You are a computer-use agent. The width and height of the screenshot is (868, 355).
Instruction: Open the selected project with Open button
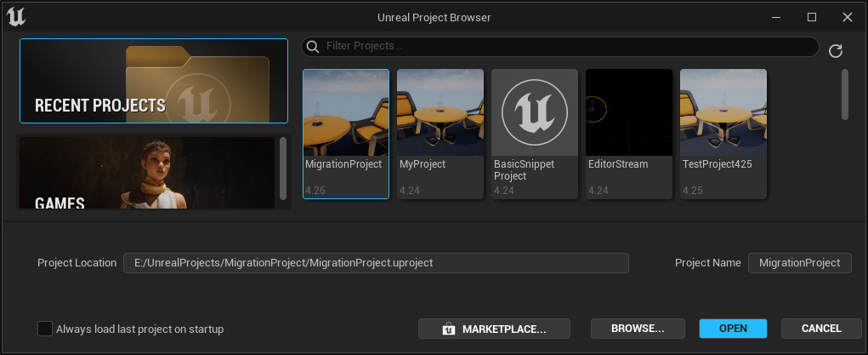click(733, 329)
